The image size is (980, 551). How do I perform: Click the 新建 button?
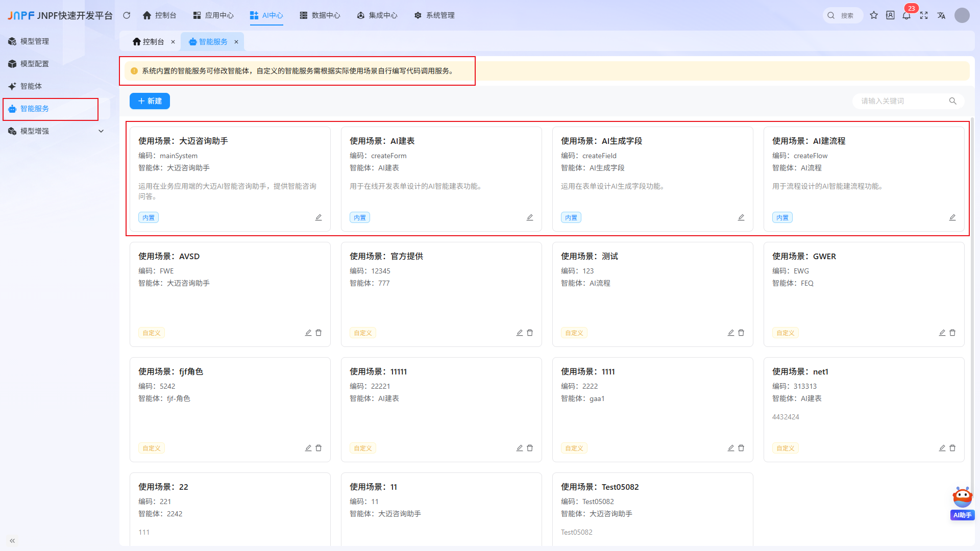[x=150, y=101]
